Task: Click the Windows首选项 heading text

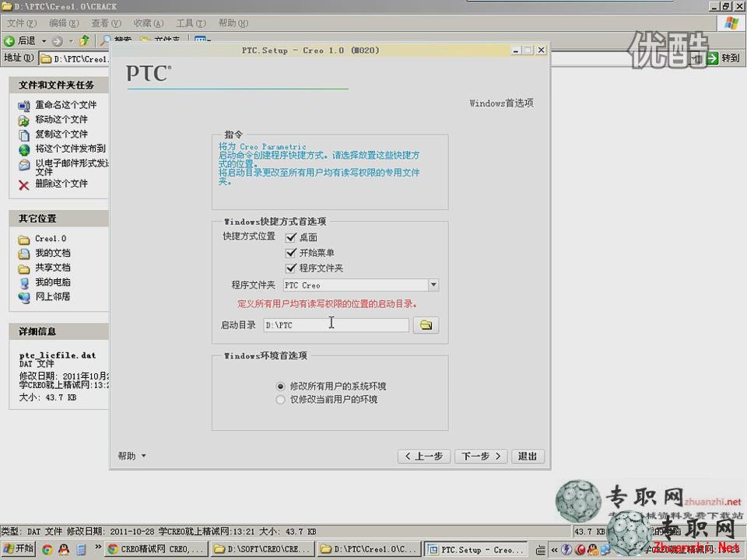Action: click(x=501, y=103)
